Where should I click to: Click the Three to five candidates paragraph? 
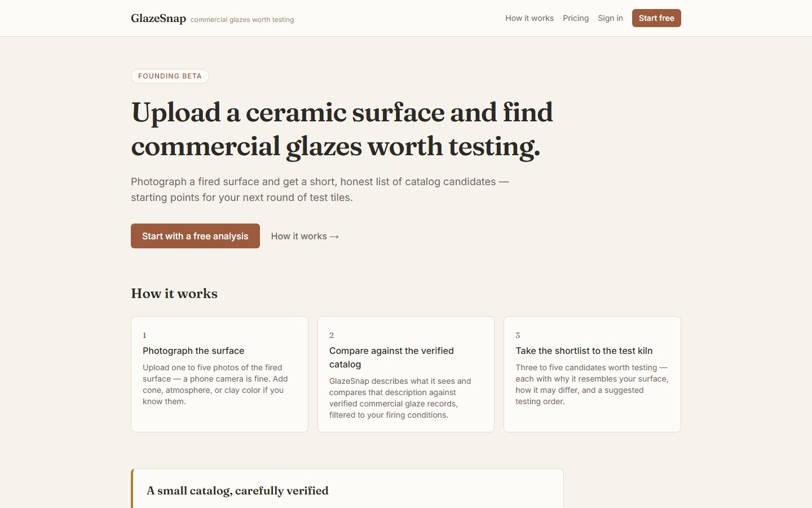tap(592, 384)
